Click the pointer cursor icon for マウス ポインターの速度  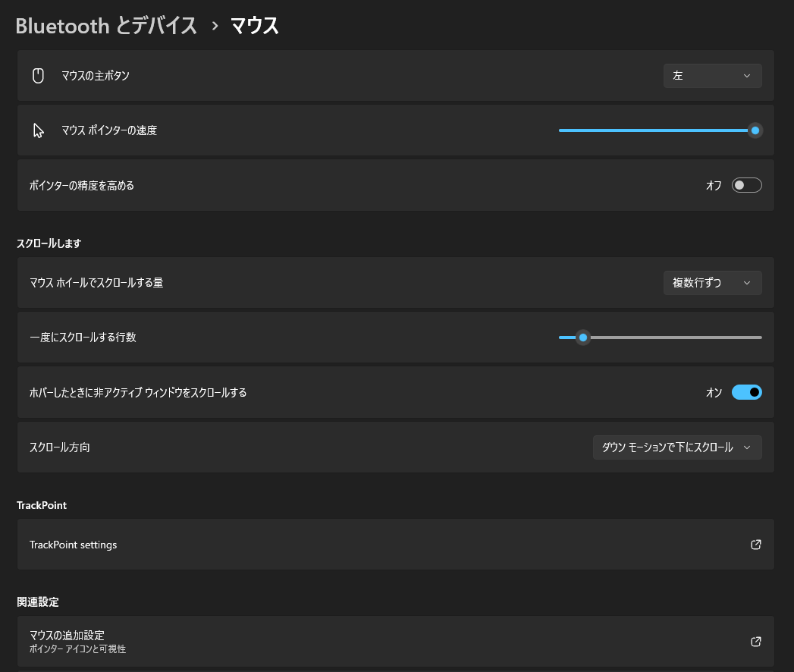(x=39, y=130)
